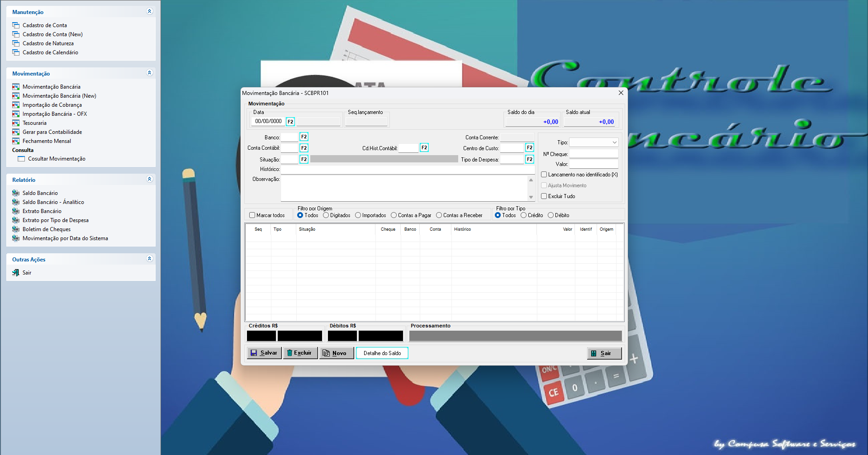868x455 pixels.
Task: Open Fechamento Mensal entry
Action: (x=47, y=141)
